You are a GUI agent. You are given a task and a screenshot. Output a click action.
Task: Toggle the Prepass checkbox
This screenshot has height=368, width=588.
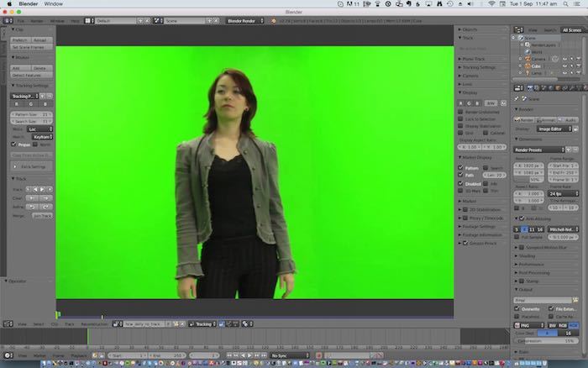tap(14, 145)
